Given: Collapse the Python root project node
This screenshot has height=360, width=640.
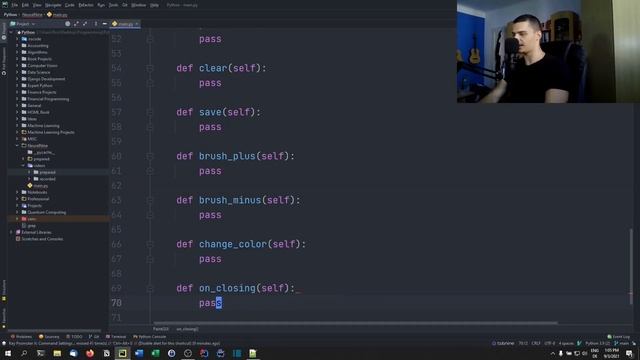Looking at the screenshot, I should tap(11, 32).
